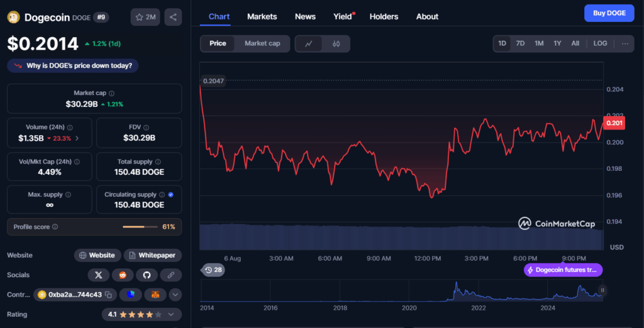Click the verified circulating supply badge
This screenshot has height=328, width=644.
(x=171, y=195)
